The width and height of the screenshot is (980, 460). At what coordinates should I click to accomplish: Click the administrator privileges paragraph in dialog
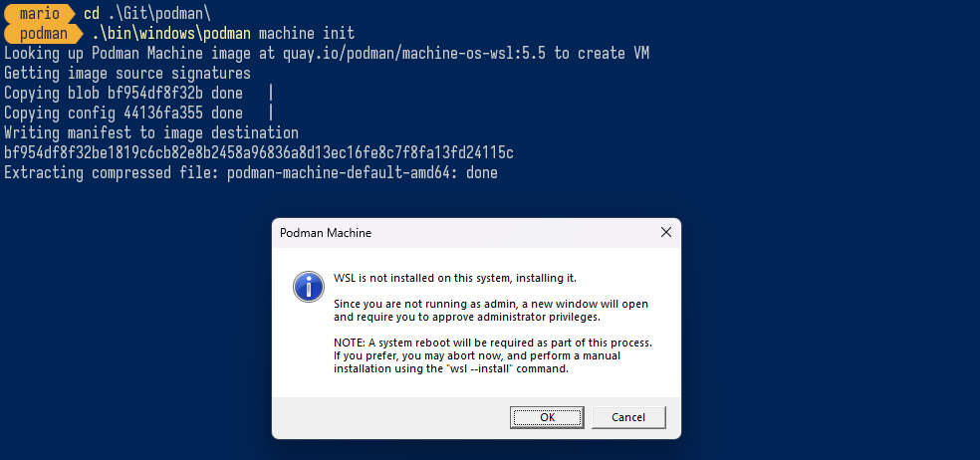point(481,310)
